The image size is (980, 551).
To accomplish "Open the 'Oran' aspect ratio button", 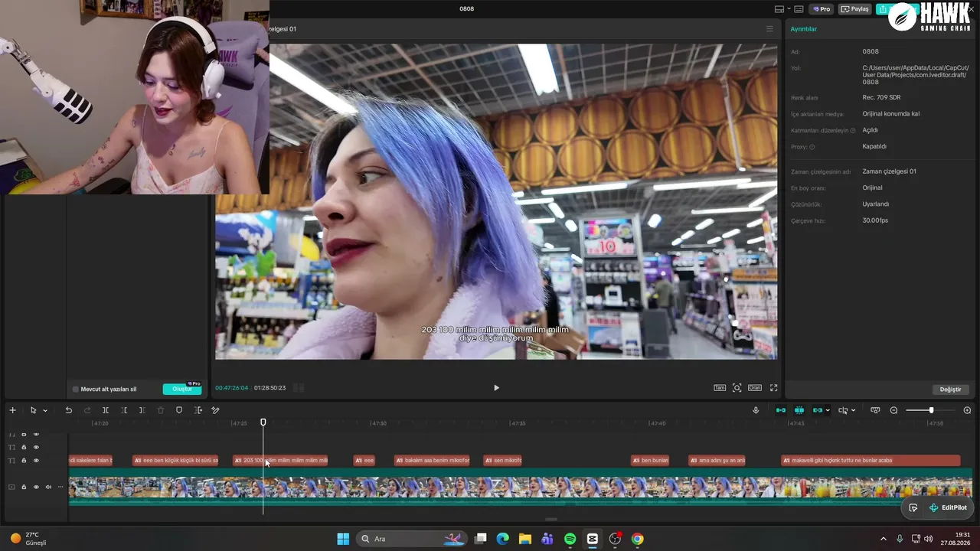I will tap(755, 388).
